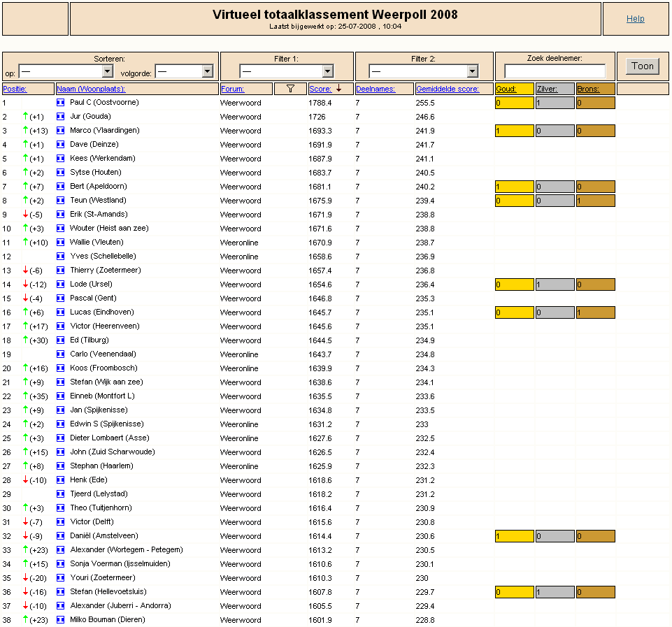The image size is (672, 627).
Task: Sort by Gemiddelde score header
Action: 448,89
